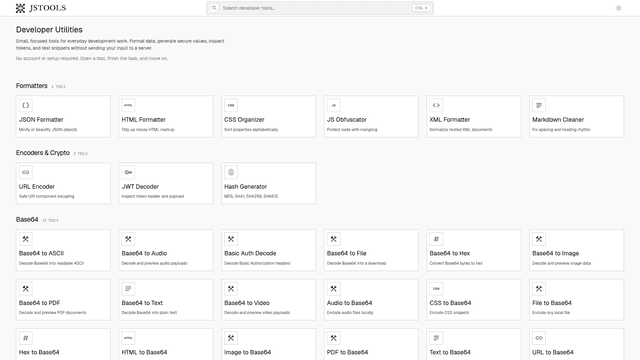Open the Base64 to ASCII title link
Viewport: 640px width, 360px height.
(x=42, y=253)
